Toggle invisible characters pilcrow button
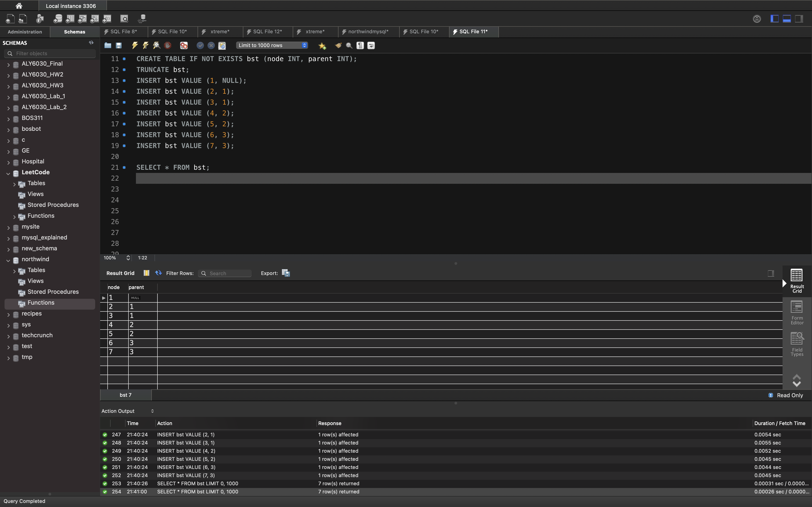 pos(360,45)
